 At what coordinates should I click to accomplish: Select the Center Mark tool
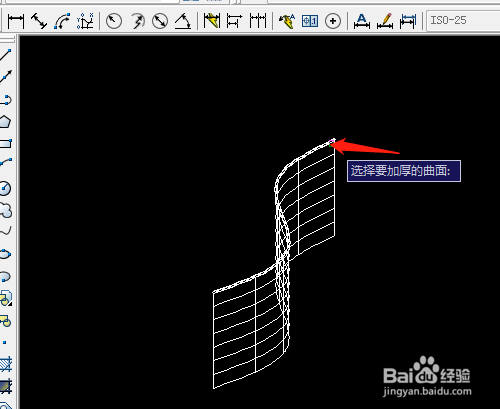[x=333, y=21]
